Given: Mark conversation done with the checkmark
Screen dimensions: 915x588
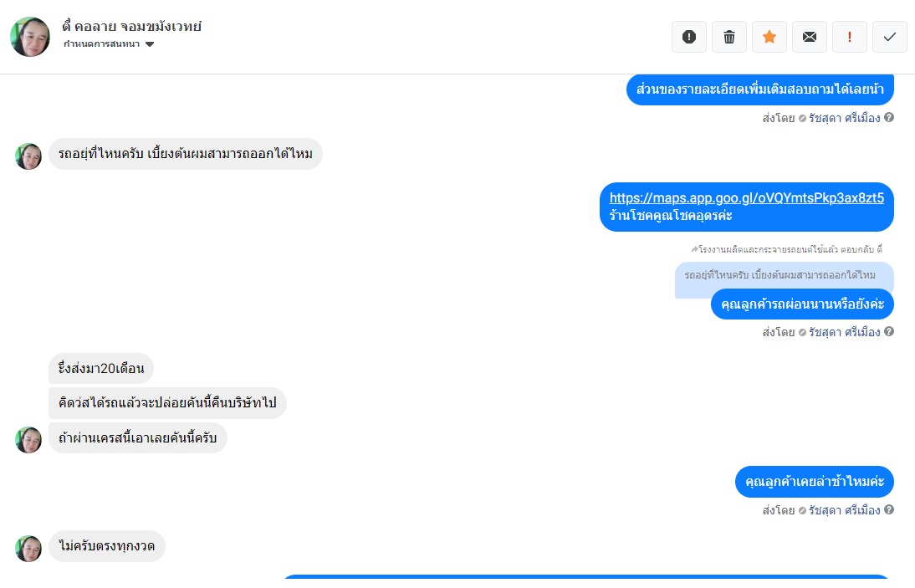Looking at the screenshot, I should tap(890, 37).
